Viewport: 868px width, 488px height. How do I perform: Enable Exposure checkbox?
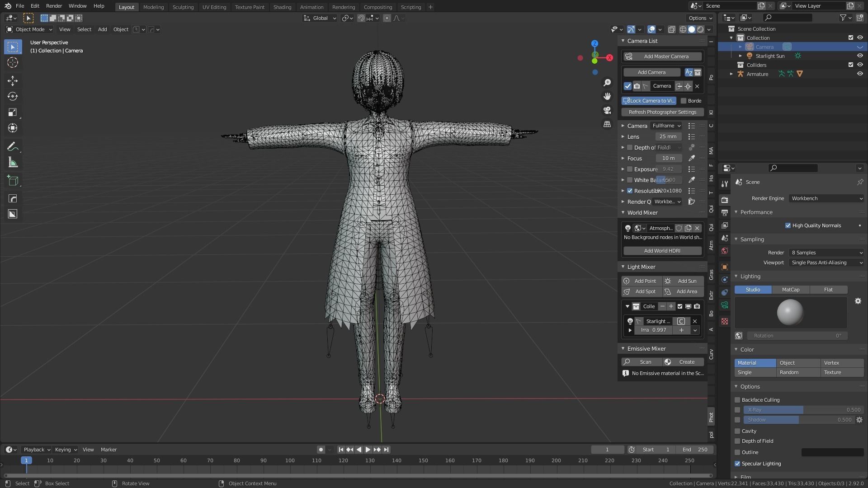[x=630, y=169]
